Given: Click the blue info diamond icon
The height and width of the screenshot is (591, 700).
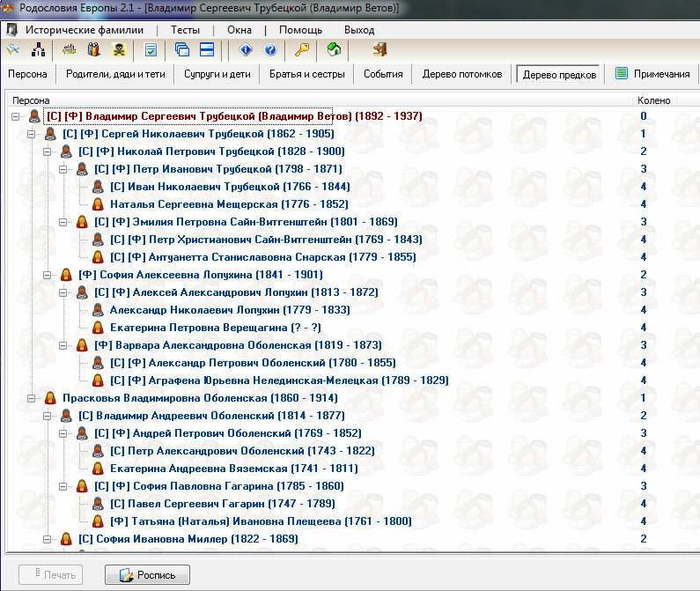Looking at the screenshot, I should (246, 49).
